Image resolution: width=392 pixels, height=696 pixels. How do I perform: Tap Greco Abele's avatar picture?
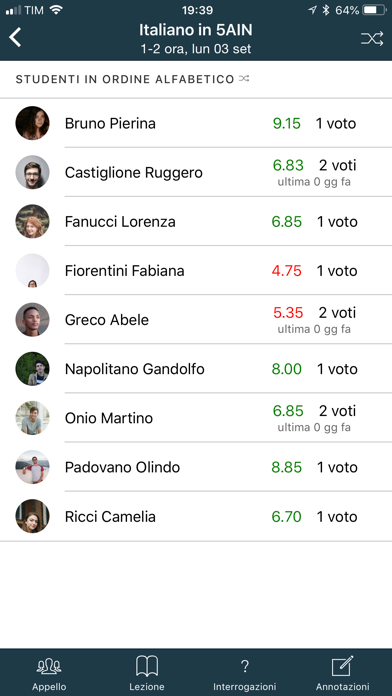(x=32, y=320)
